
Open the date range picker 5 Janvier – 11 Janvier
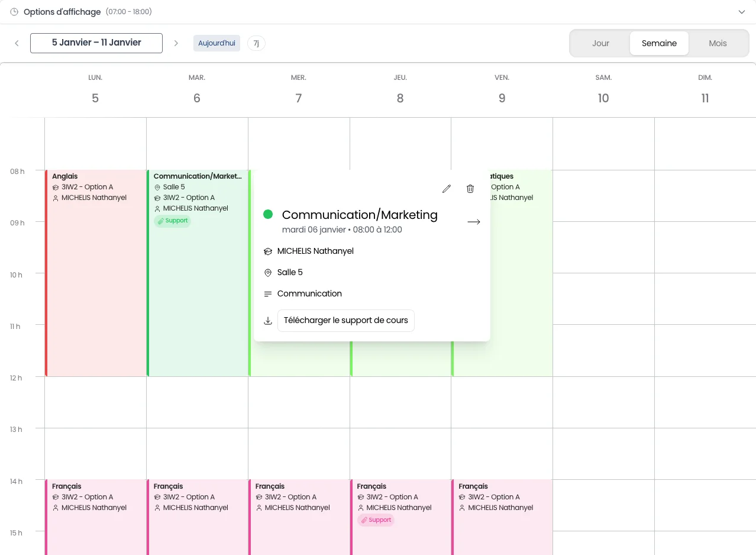[96, 43]
